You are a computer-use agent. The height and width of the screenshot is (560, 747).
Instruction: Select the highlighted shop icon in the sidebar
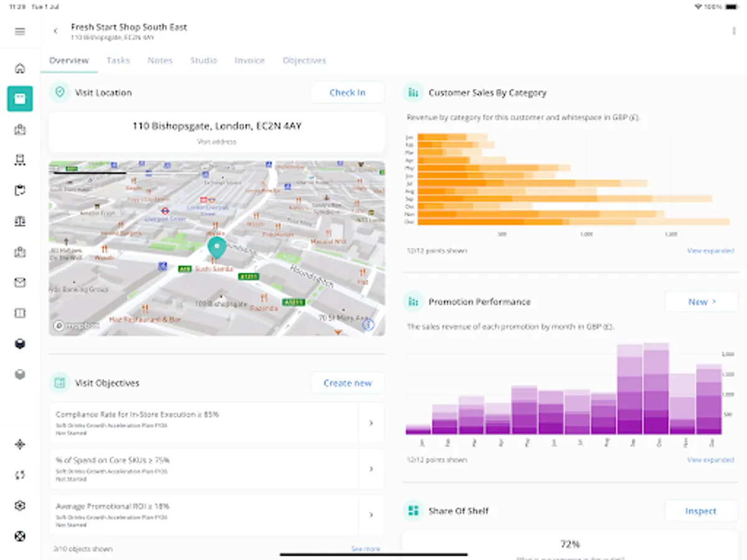[19, 98]
